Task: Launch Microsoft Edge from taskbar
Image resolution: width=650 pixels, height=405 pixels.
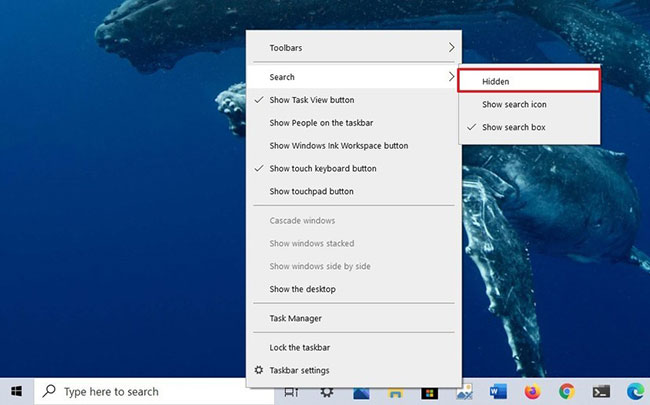Action: 635,391
